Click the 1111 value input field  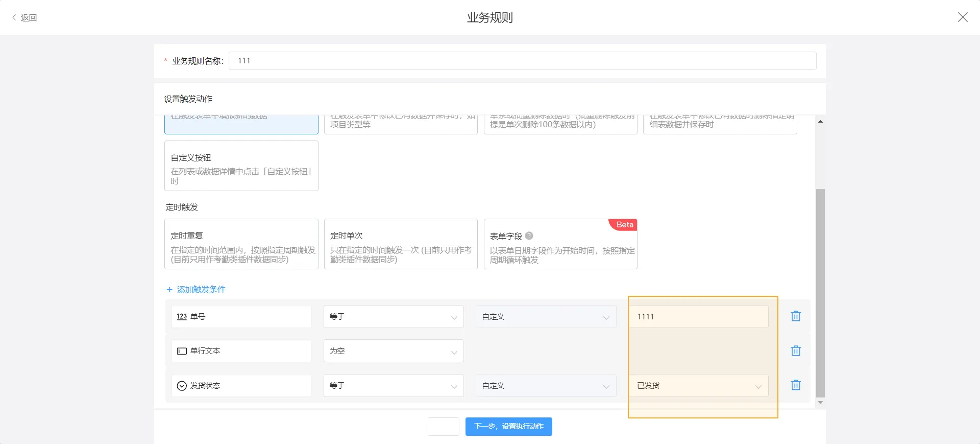coord(698,317)
